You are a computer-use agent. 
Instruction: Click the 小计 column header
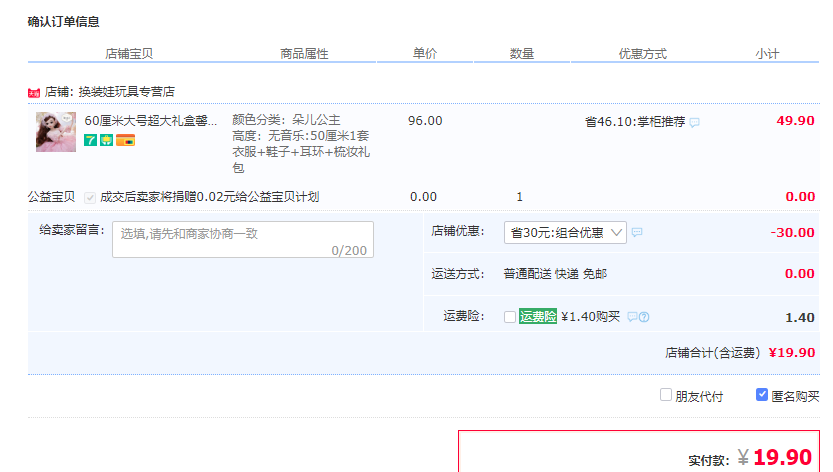click(x=767, y=54)
